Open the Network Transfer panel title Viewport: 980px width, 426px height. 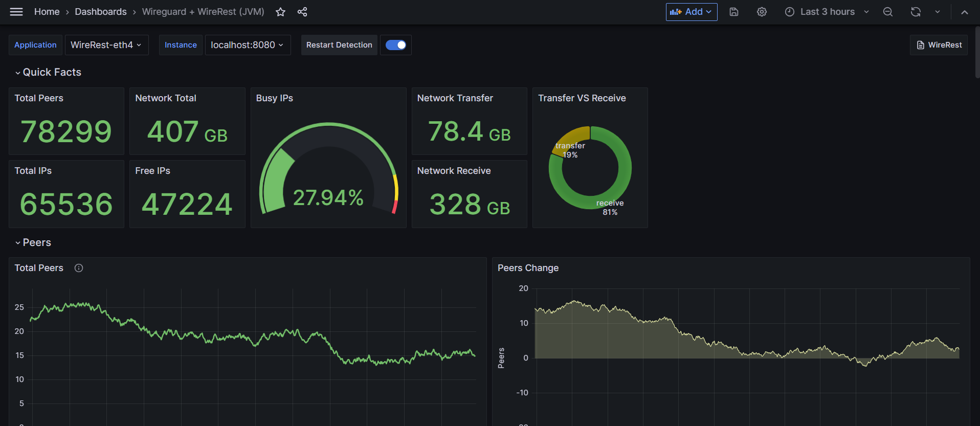coord(455,98)
